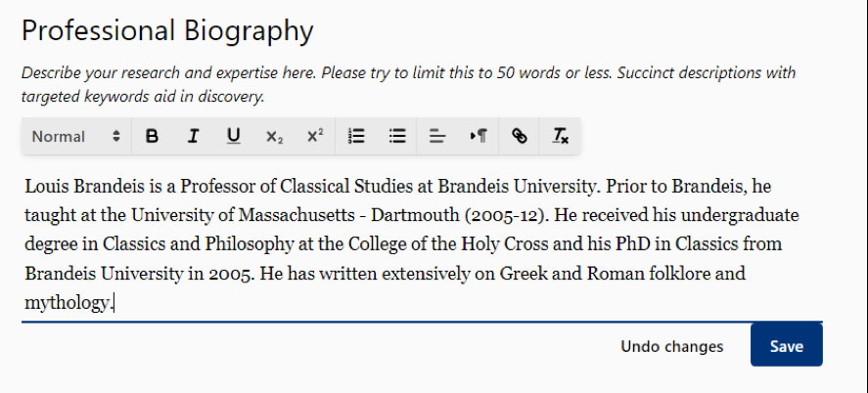Viewport: 868px width, 393px height.
Task: Click the word Louis in the biography
Action: click(x=47, y=187)
